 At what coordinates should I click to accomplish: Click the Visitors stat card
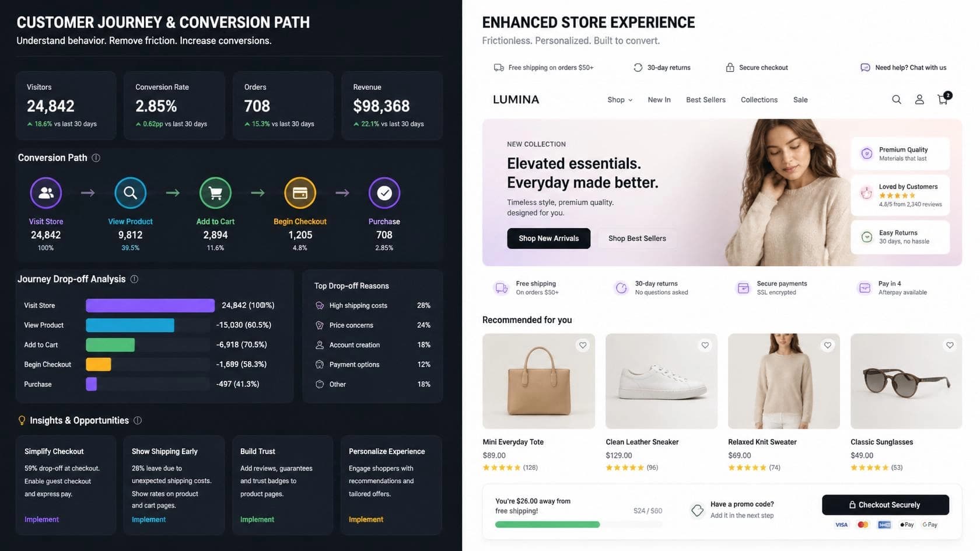pyautogui.click(x=66, y=106)
